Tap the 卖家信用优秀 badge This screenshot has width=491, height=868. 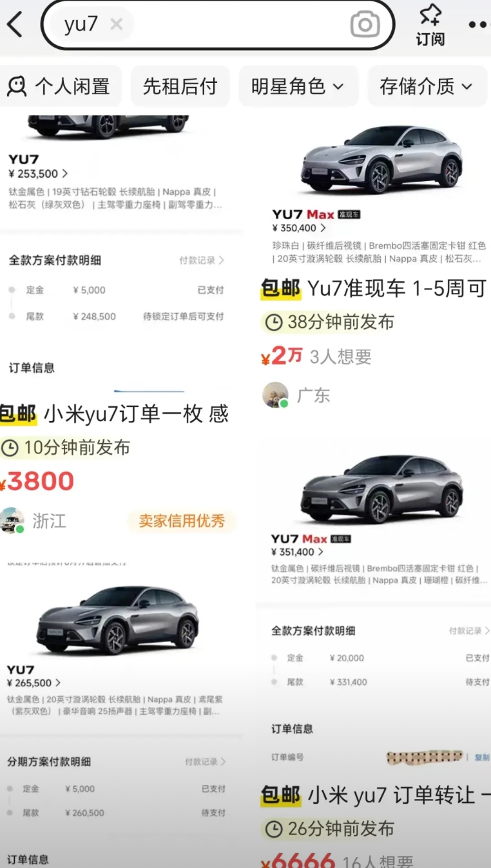[182, 521]
